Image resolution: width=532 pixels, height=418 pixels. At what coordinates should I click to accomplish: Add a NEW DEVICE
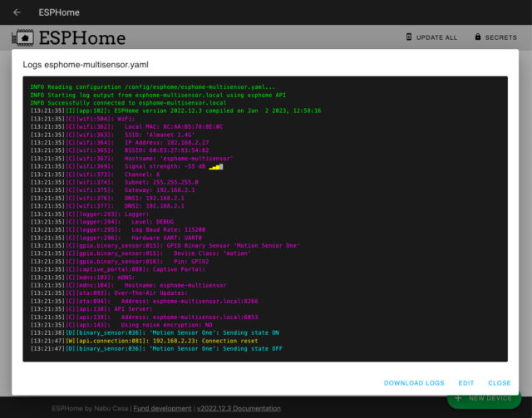484,398
